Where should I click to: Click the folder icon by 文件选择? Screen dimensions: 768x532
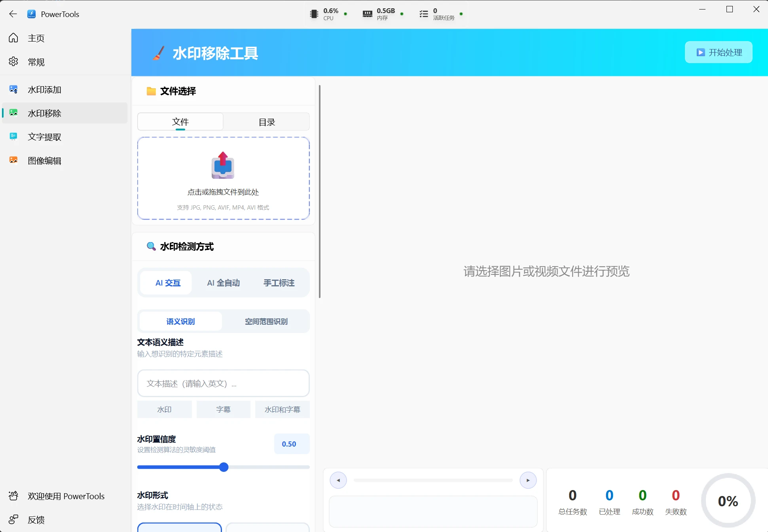tap(151, 91)
